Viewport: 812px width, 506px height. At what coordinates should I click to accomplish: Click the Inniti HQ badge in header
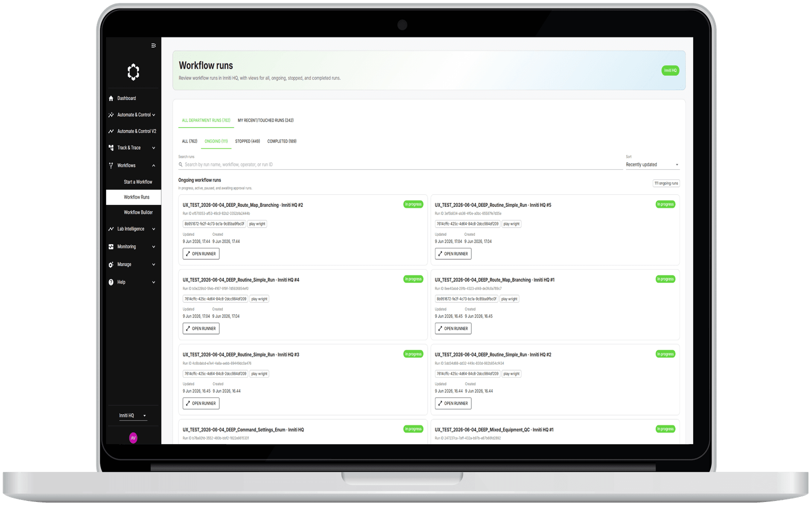point(670,70)
